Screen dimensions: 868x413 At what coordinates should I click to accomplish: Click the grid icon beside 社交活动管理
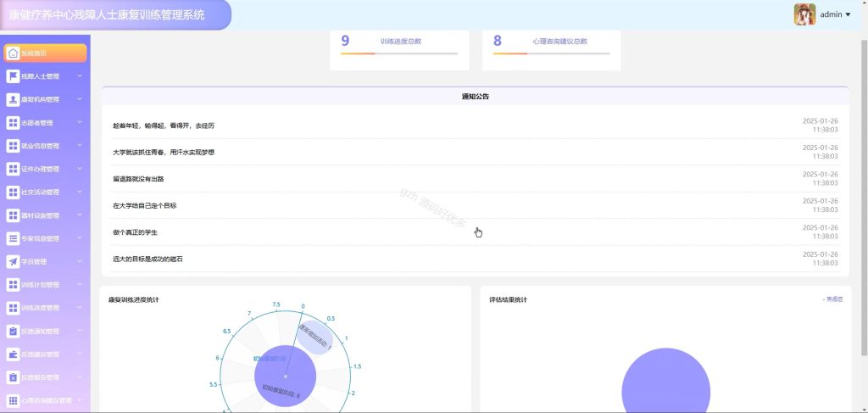[13, 193]
